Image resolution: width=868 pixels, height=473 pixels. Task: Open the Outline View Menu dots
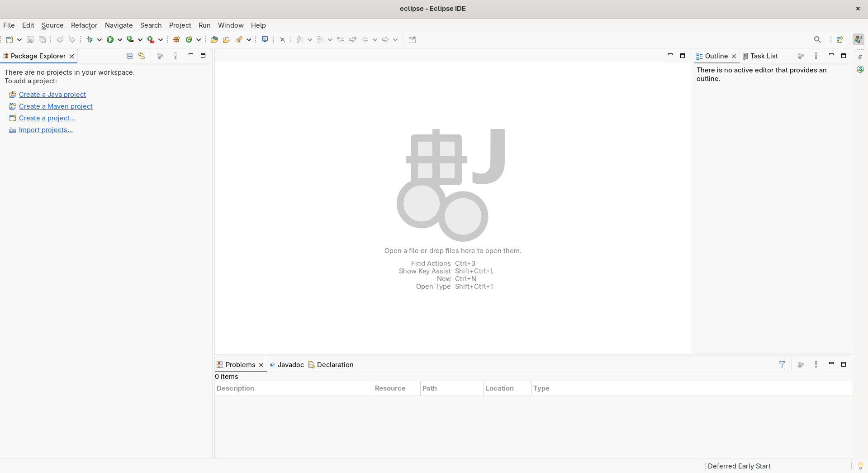click(x=816, y=56)
